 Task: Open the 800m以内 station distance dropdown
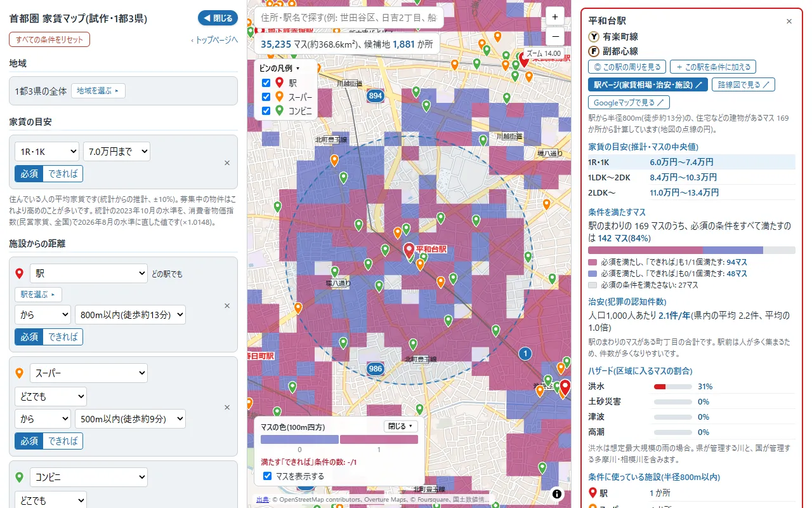point(130,314)
